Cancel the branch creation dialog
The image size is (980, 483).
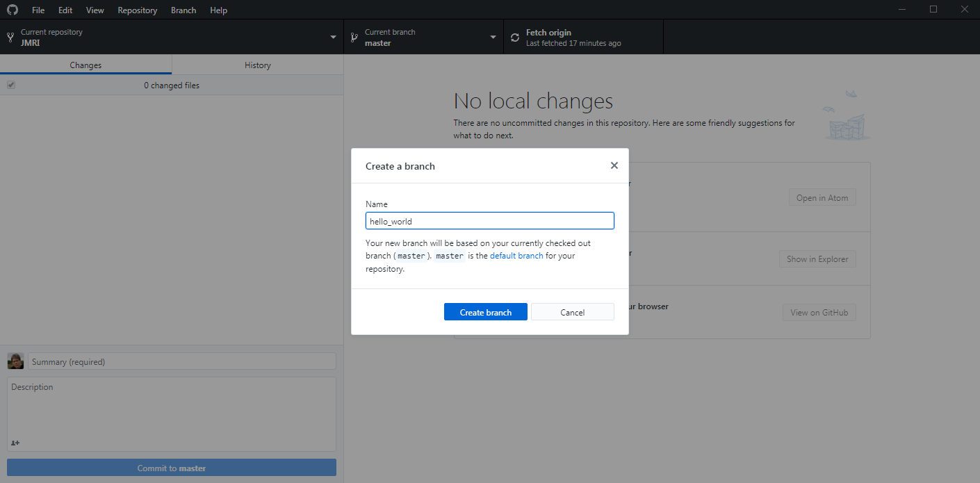[572, 312]
